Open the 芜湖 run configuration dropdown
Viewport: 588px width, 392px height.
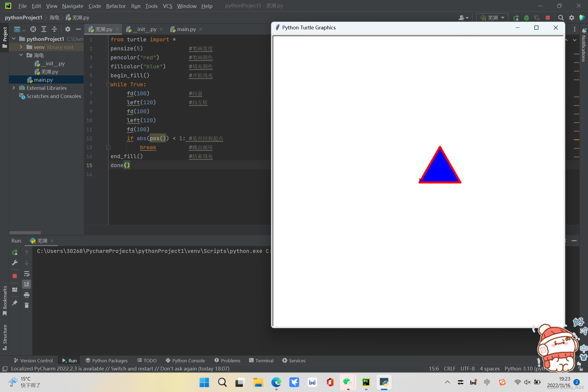[492, 18]
